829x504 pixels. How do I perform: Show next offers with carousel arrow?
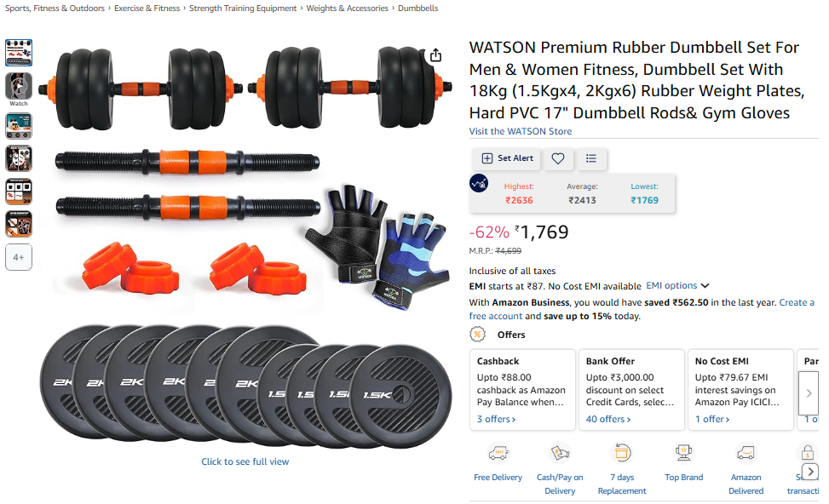coord(809,393)
